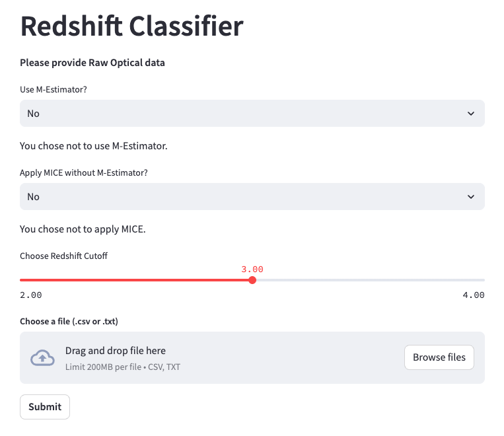Screen dimensions: 504x436
Task: Click the "No" value in the Use M-Estimator select box
Action: click(34, 114)
